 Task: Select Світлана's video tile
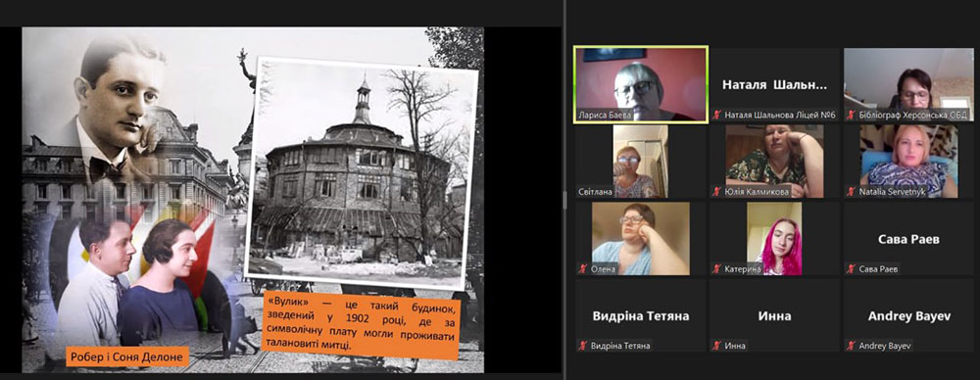641,162
